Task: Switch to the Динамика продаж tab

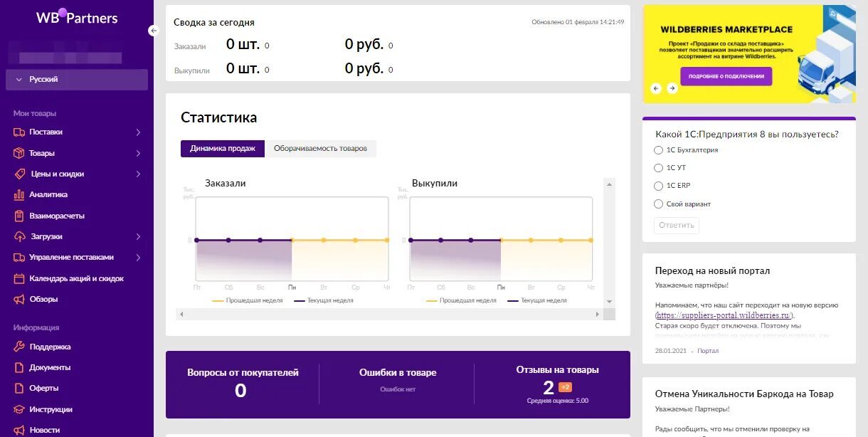Action: point(223,149)
